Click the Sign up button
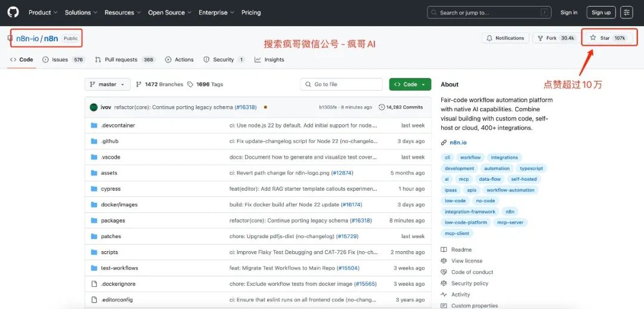 (x=601, y=13)
